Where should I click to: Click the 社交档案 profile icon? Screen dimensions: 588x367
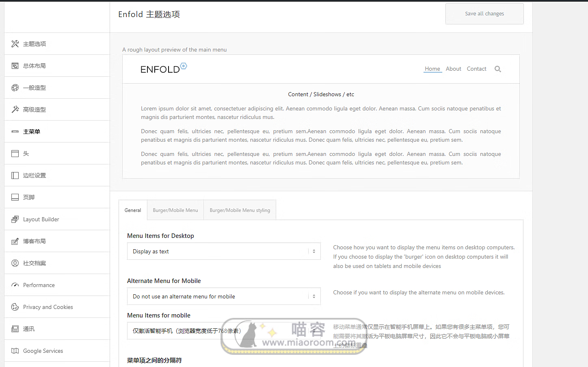tap(15, 263)
